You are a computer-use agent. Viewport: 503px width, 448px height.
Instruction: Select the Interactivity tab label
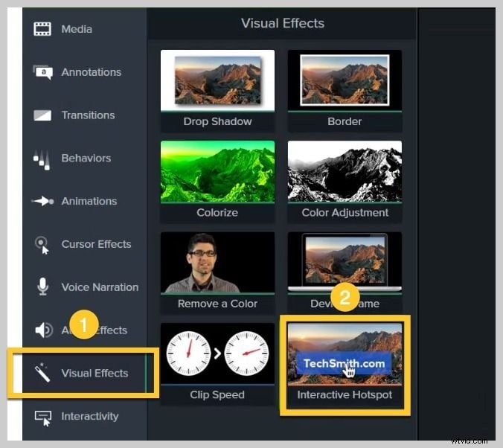click(x=90, y=416)
